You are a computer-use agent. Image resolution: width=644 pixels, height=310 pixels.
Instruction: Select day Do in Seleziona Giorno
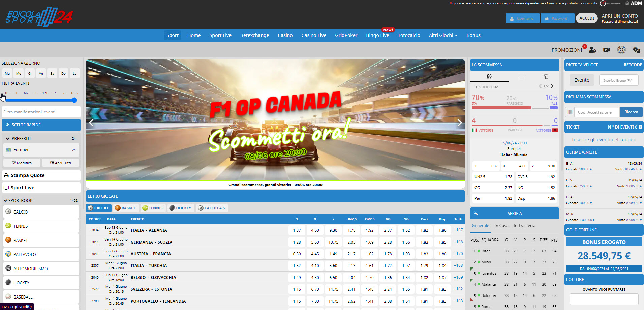(63, 73)
